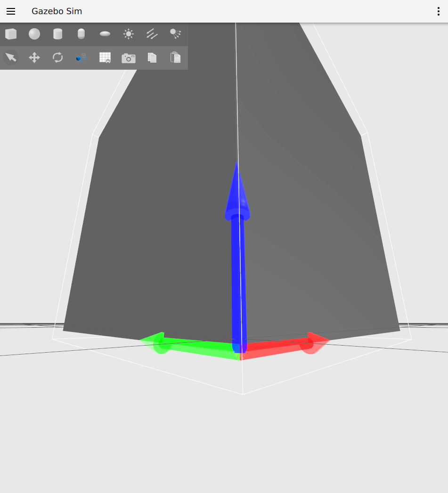
Task: Insert a box shape
Action: pos(11,34)
